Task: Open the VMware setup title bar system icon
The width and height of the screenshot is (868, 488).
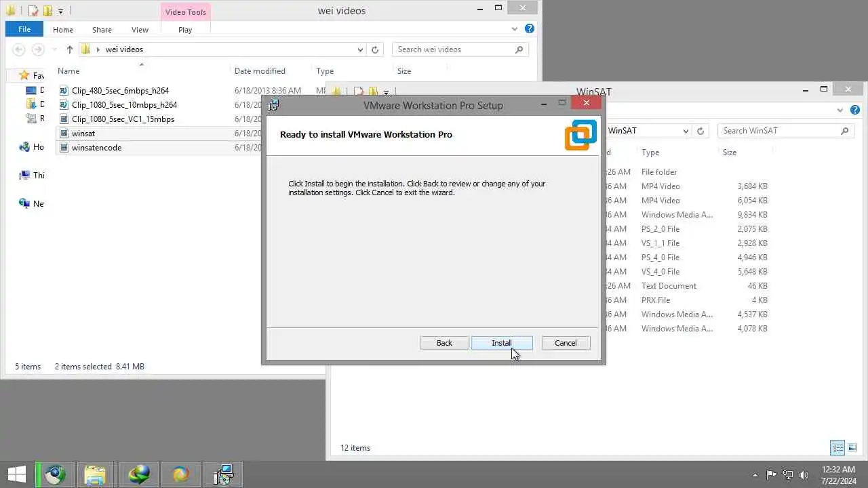Action: point(273,105)
